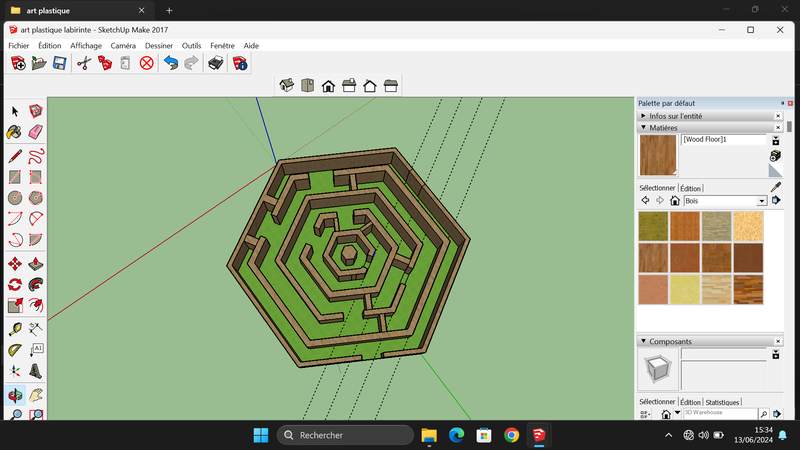Switch to Édition tab in Matières
Image resolution: width=800 pixels, height=450 pixels.
pyautogui.click(x=690, y=188)
